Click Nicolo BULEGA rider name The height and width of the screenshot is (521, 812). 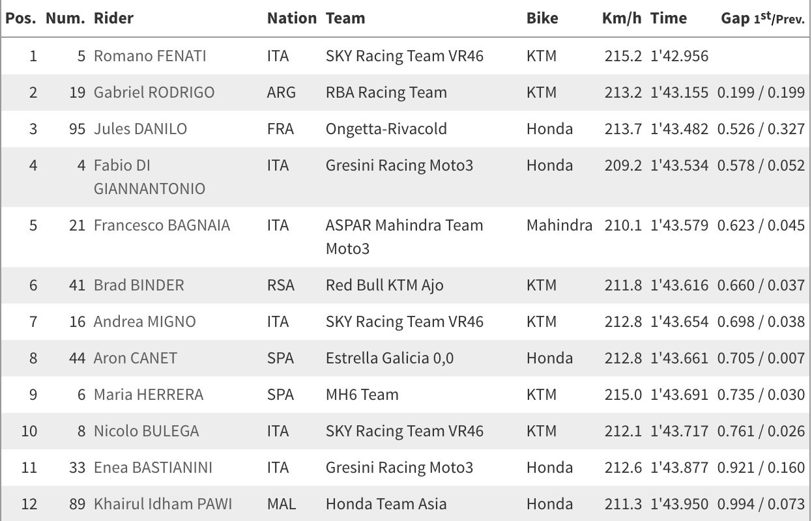[147, 431]
